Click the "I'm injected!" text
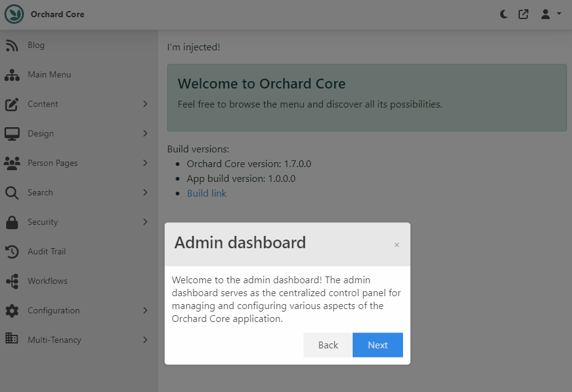Screen dimensions: 572x392 [194, 47]
